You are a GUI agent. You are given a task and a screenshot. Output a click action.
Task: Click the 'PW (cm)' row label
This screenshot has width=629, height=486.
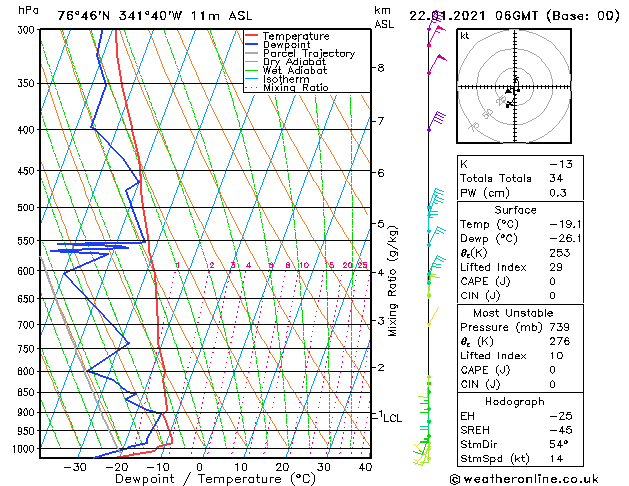coord(485,193)
